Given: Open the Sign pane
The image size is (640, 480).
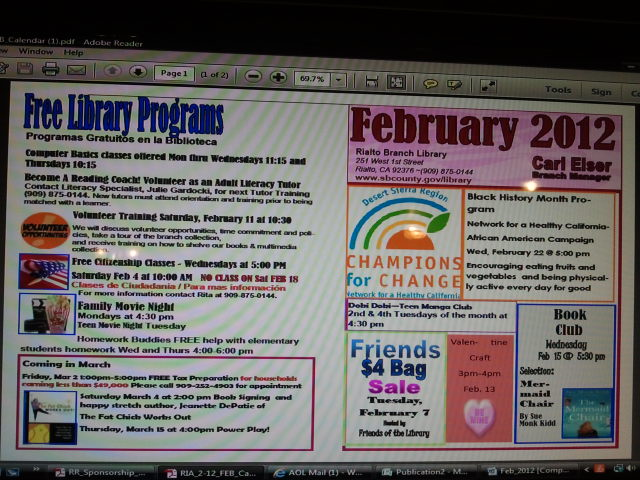Looking at the screenshot, I should pos(601,92).
